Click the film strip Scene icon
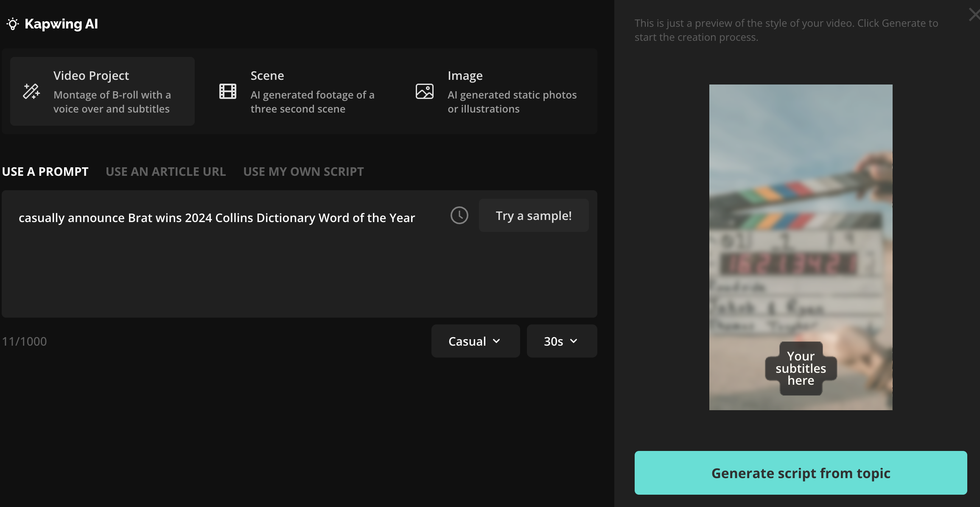The height and width of the screenshot is (507, 980). click(x=228, y=91)
